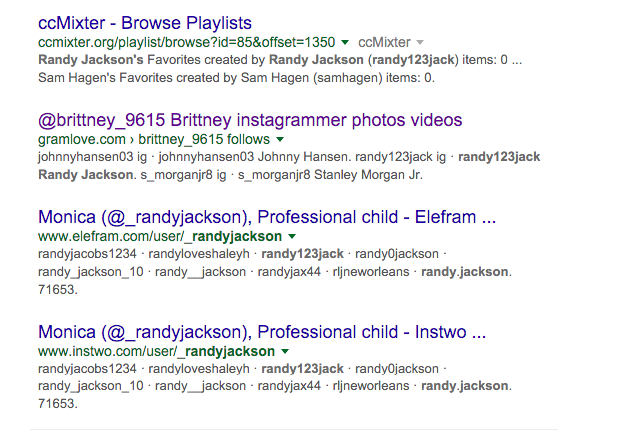Expand dropdown arrow after elefram.com URL
The image size is (627, 434).
[x=292, y=236]
